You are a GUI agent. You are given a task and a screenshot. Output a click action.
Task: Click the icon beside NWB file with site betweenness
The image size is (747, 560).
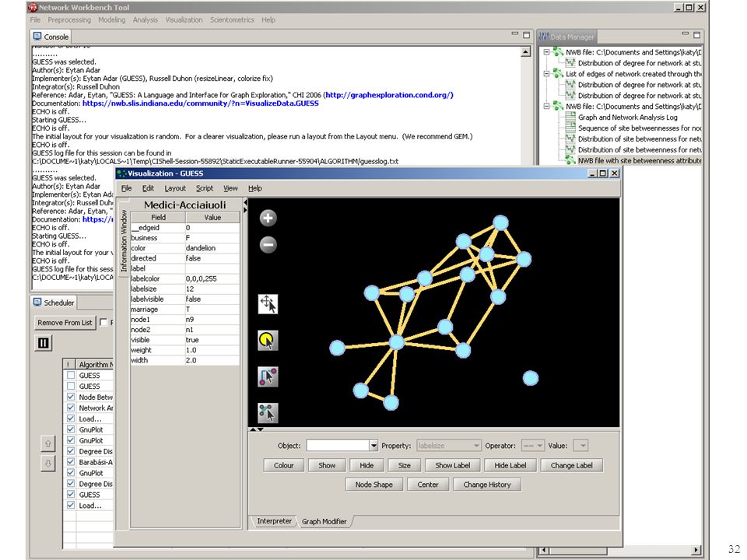[570, 160]
